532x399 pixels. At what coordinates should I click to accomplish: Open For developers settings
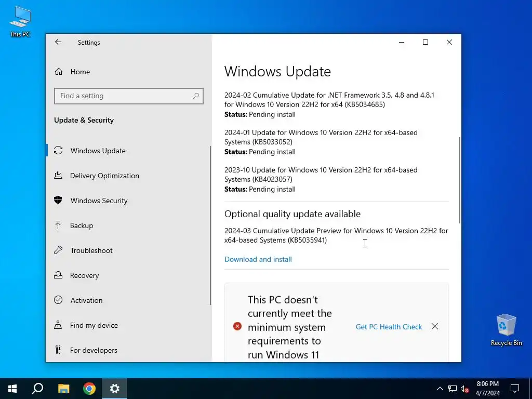click(x=129, y=350)
